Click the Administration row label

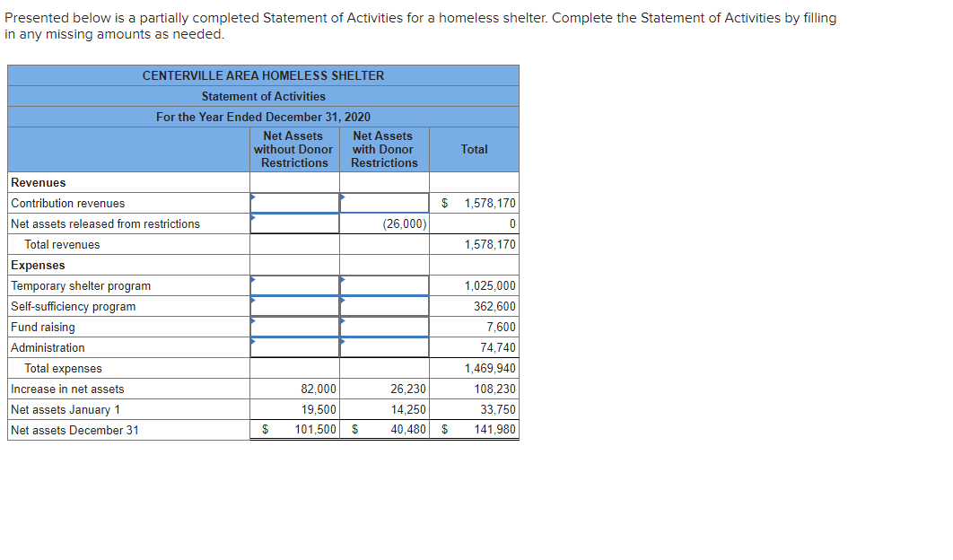(48, 348)
